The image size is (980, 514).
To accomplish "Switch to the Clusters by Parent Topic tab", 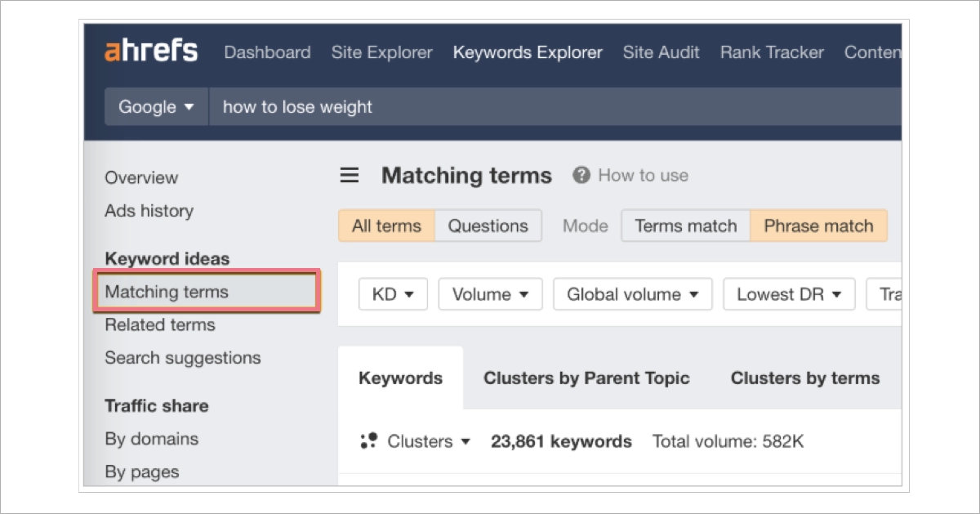I will [586, 378].
